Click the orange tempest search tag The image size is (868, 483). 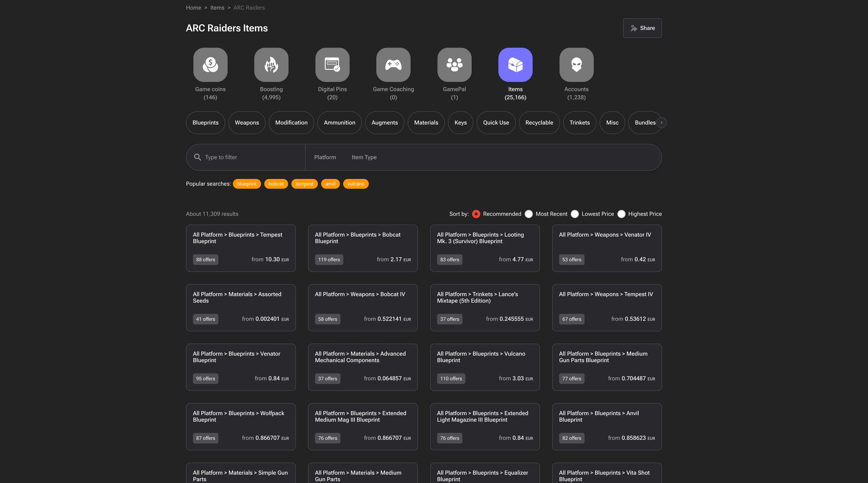[x=304, y=184]
